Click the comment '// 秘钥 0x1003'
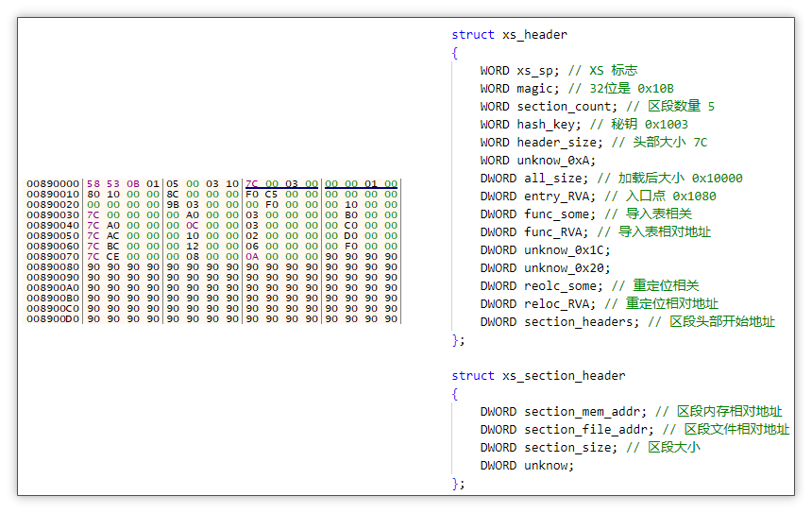The height and width of the screenshot is (513, 812). point(639,125)
